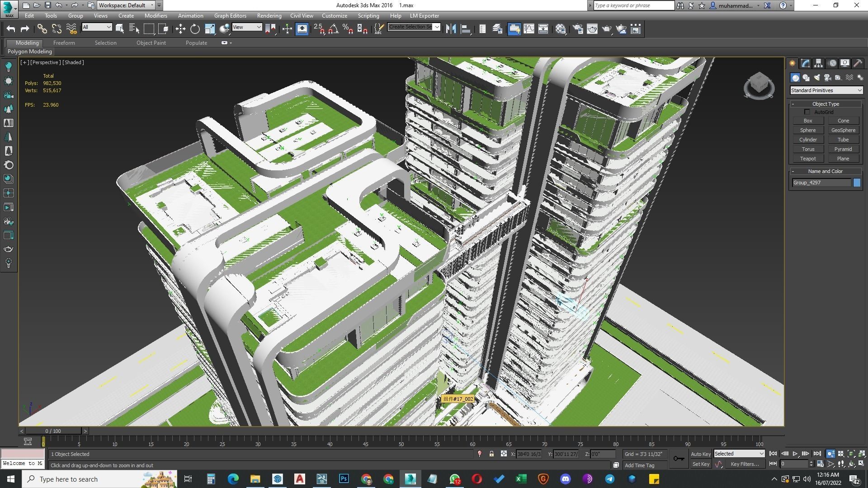The height and width of the screenshot is (488, 868).
Task: Toggle Angle Snap
Action: click(x=333, y=29)
